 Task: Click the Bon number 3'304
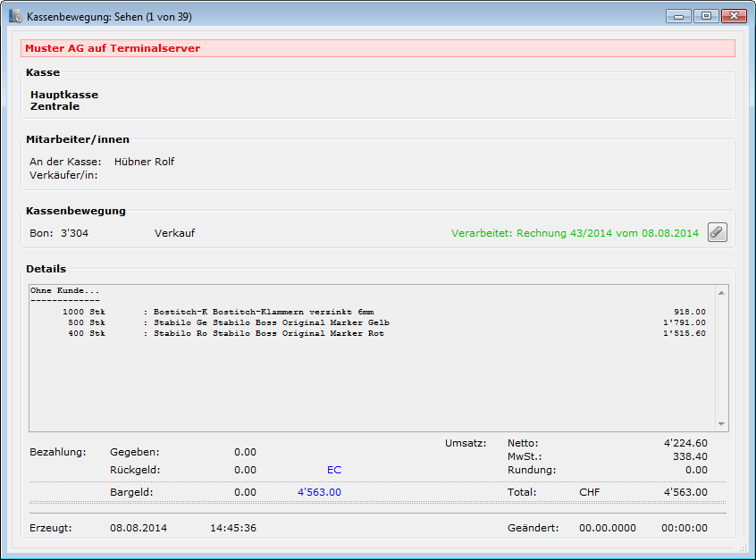click(x=74, y=233)
